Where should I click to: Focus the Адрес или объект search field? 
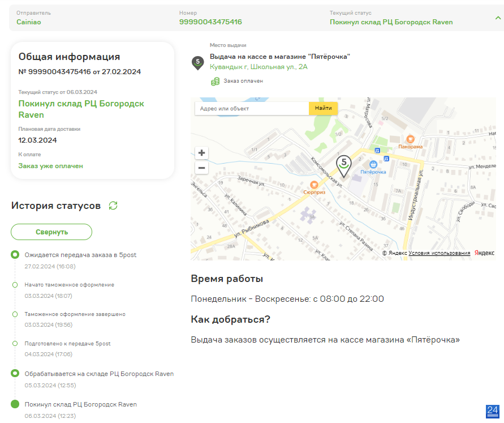(252, 108)
